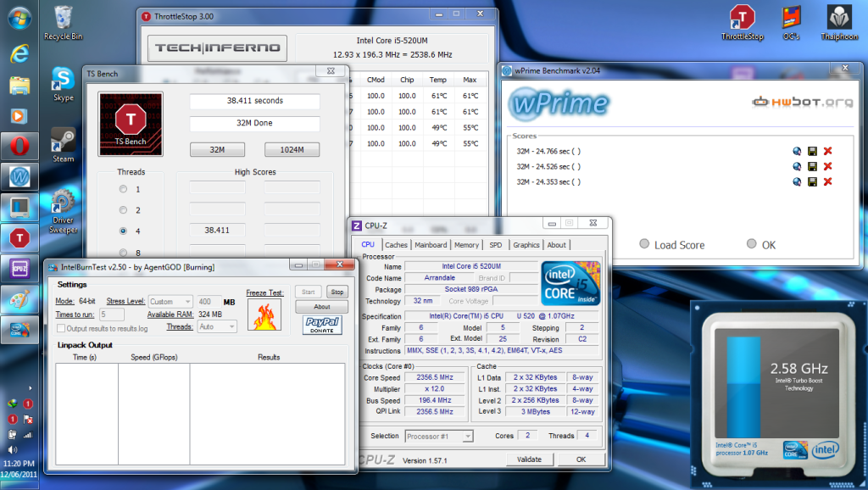Submit the 24.353 sec wPrime score online

[x=797, y=181]
